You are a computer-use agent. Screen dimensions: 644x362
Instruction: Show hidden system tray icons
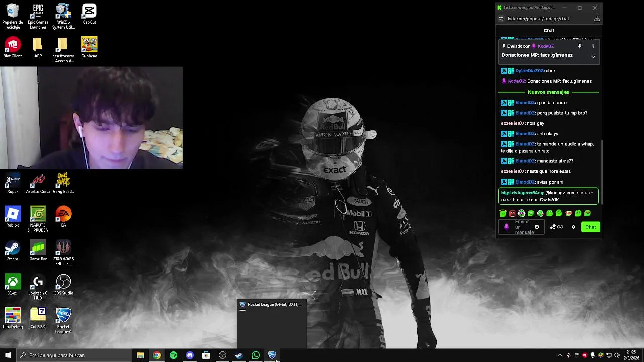point(560,355)
